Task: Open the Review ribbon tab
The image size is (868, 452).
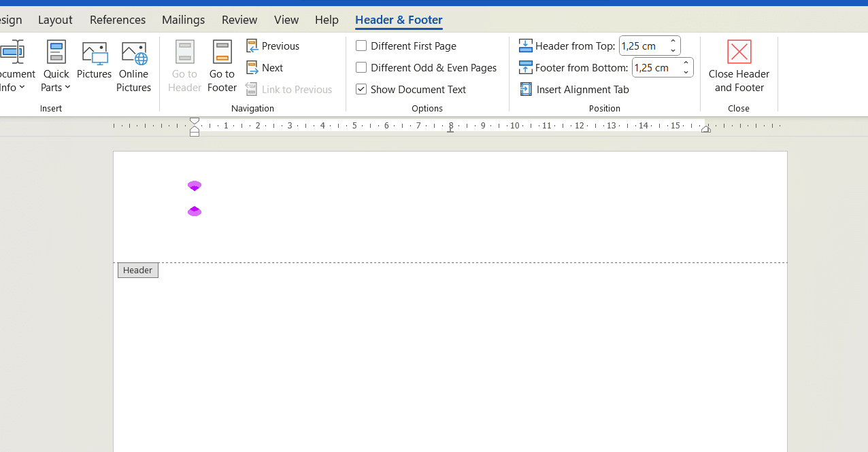Action: click(x=239, y=20)
